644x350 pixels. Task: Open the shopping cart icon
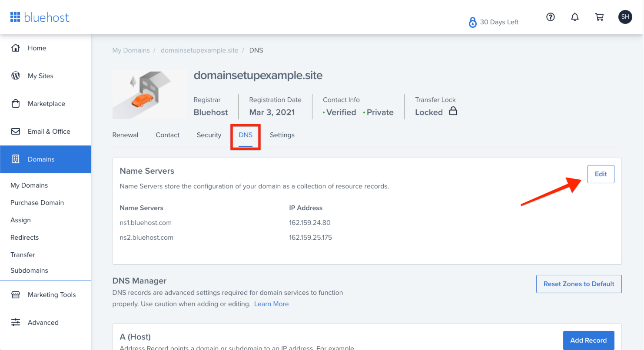[x=599, y=17]
